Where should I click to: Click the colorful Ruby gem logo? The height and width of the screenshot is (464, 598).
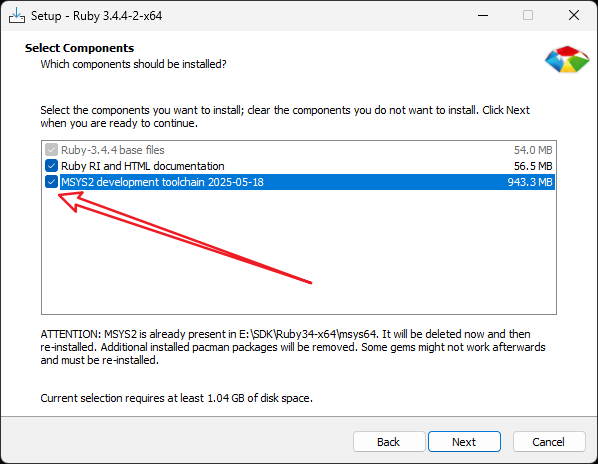pyautogui.click(x=567, y=59)
